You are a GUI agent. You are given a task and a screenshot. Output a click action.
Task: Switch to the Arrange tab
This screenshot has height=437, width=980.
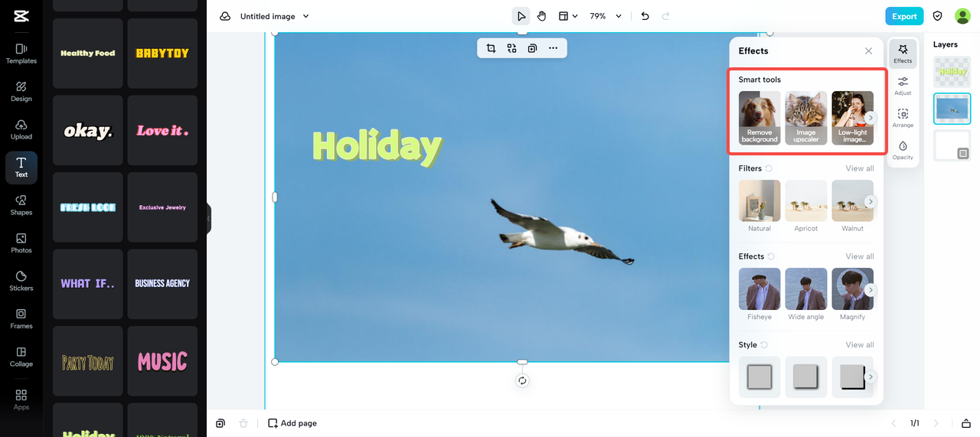(903, 118)
